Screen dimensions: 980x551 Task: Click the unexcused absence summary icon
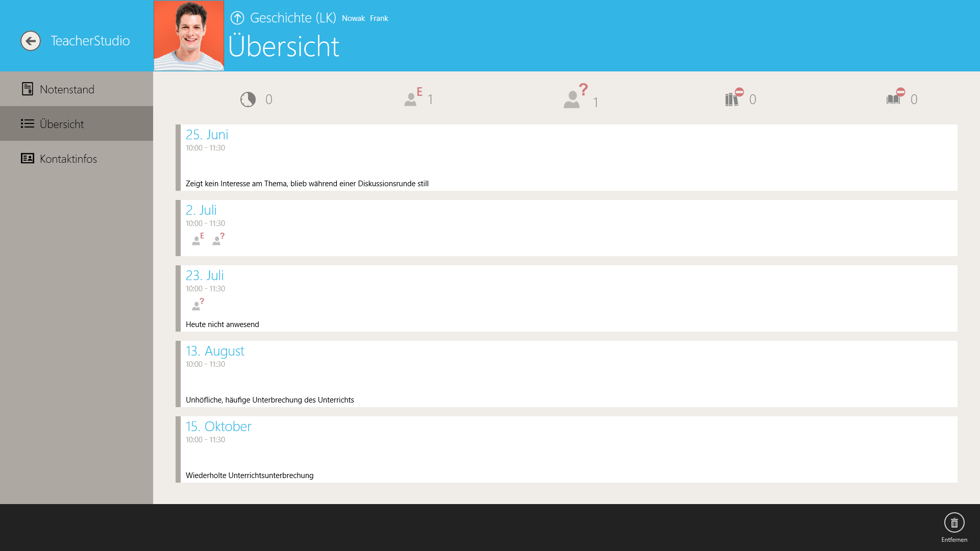point(576,96)
